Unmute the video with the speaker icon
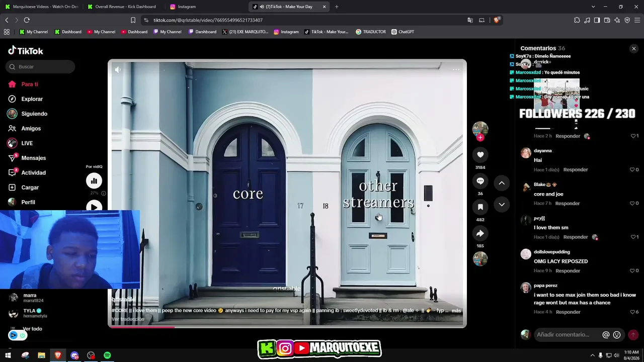 pyautogui.click(x=118, y=70)
